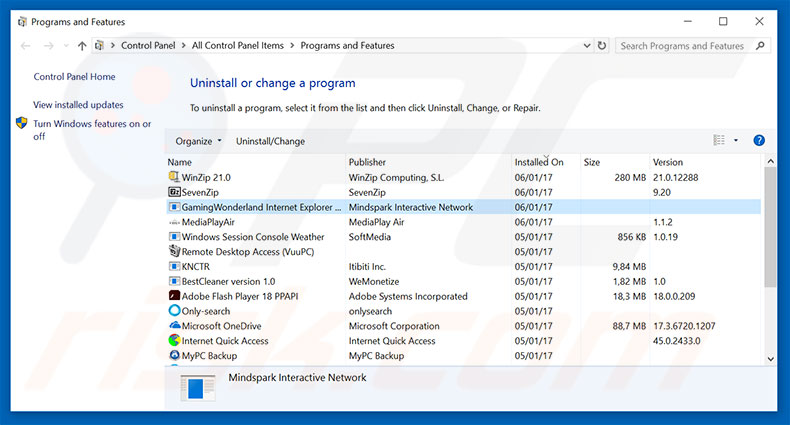Open View installed updates link
Viewport: 790px width, 425px height.
click(x=78, y=105)
